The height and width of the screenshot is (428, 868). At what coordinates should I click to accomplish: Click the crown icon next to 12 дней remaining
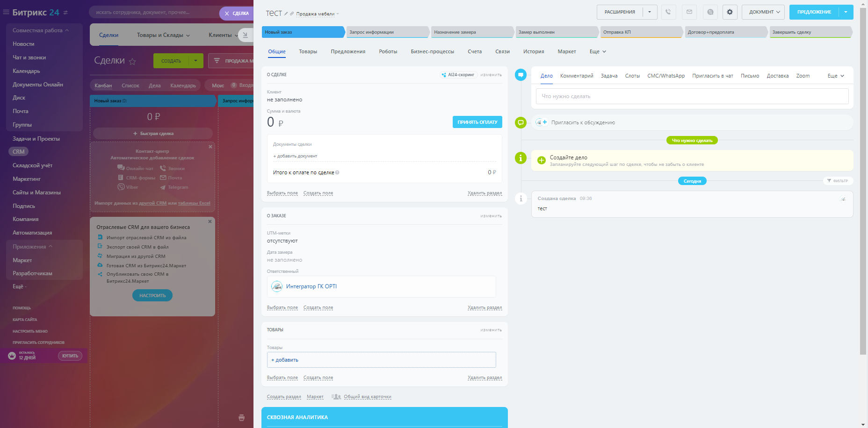tap(12, 356)
